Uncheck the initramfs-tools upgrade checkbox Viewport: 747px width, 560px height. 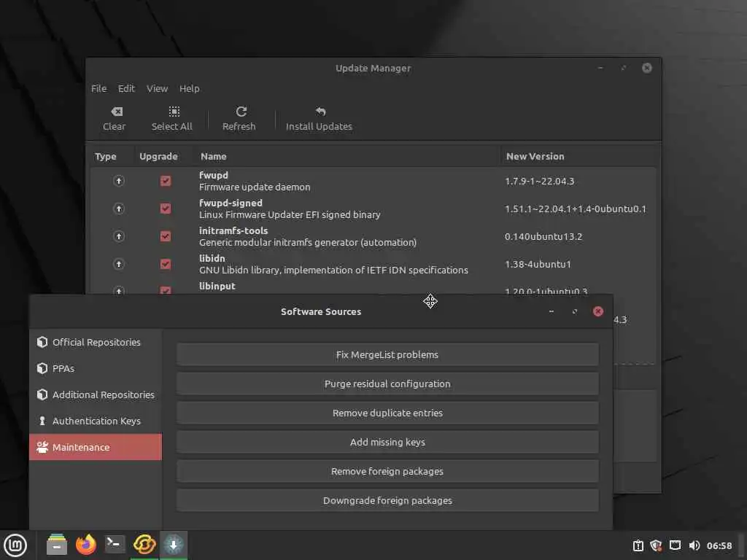click(x=166, y=236)
